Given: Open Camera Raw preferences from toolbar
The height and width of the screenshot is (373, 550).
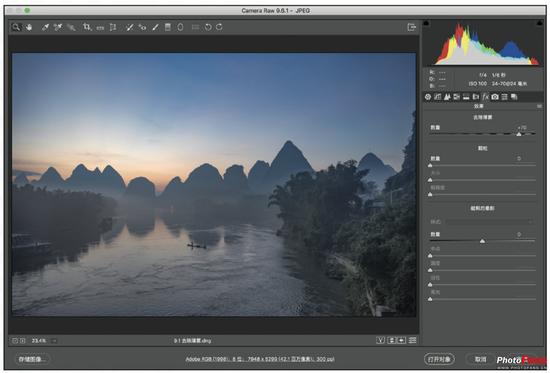Looking at the screenshot, I should [195, 27].
